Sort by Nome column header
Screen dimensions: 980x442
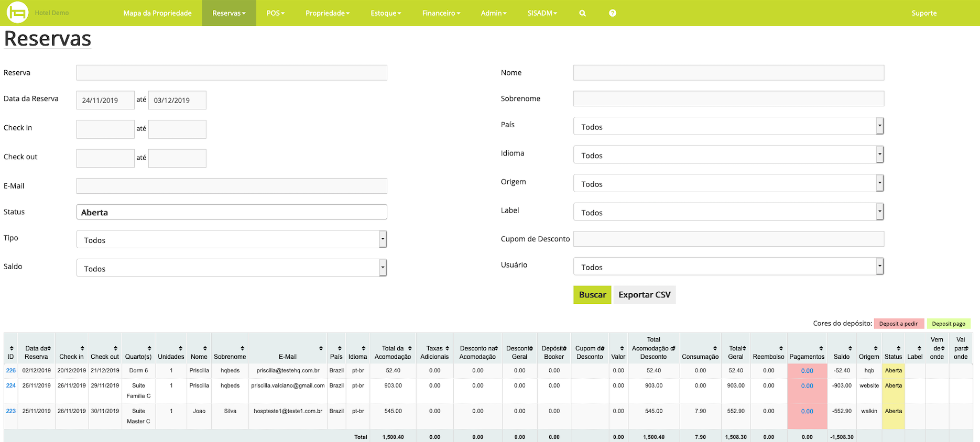(x=199, y=348)
